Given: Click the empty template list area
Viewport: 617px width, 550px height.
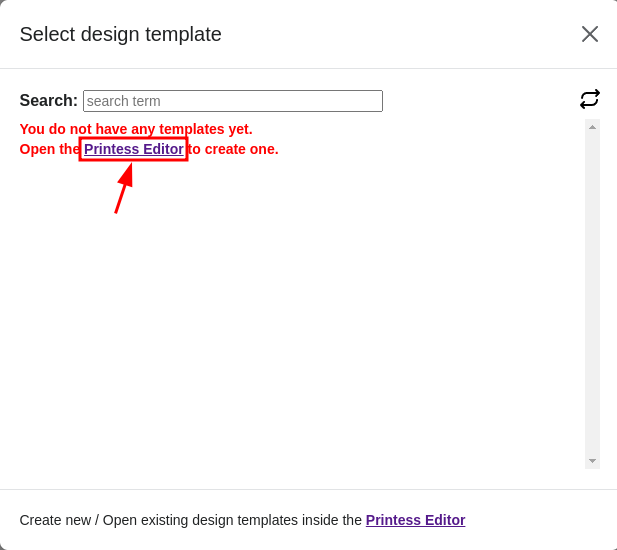Looking at the screenshot, I should pos(299,315).
